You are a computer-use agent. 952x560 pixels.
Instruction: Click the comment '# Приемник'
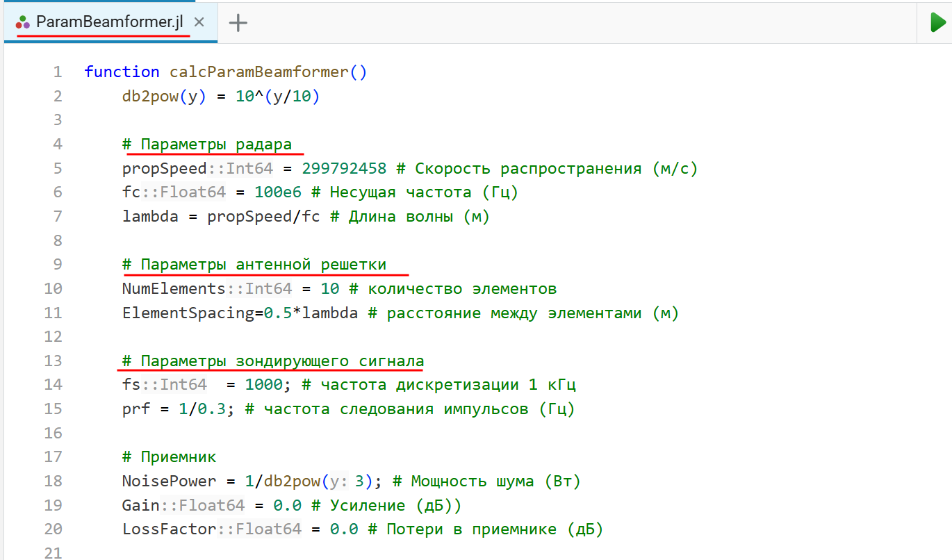(x=169, y=456)
